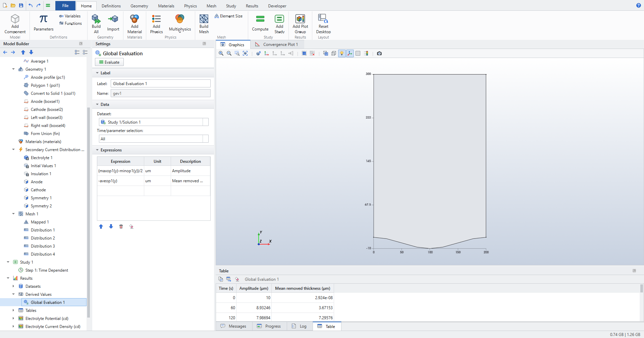
Task: Move expression row down with arrow
Action: click(x=111, y=227)
